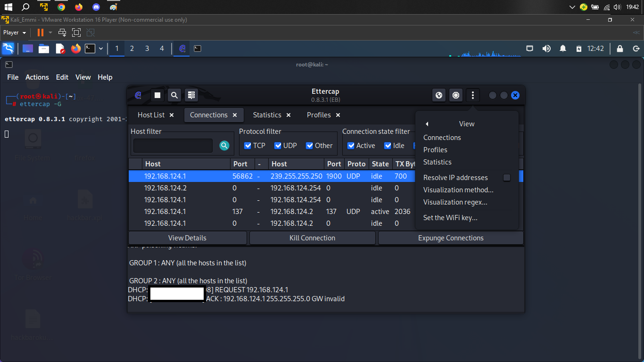Switch to Kali workspace 4
This screenshot has height=362, width=644.
tap(162, 49)
